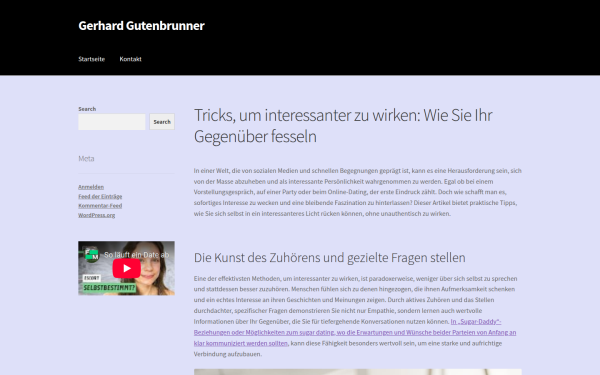Visit the WordPress.org link
Viewport: 600px width, 375px height.
(97, 215)
